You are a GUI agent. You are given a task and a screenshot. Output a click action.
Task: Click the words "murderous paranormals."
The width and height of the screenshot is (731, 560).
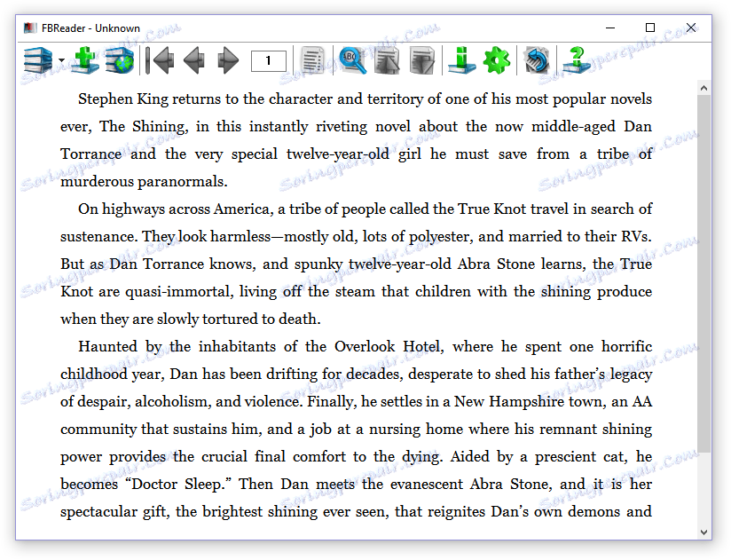tap(144, 181)
